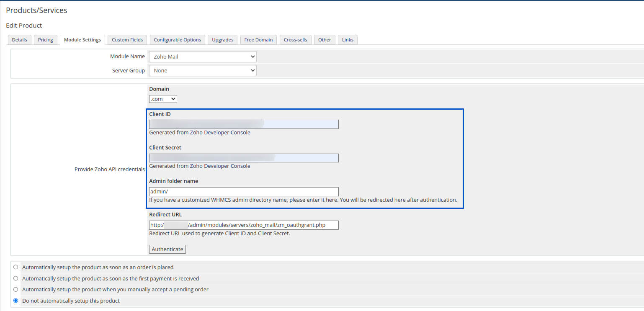Switch to the Free Domain tab
644x311 pixels.
[258, 40]
